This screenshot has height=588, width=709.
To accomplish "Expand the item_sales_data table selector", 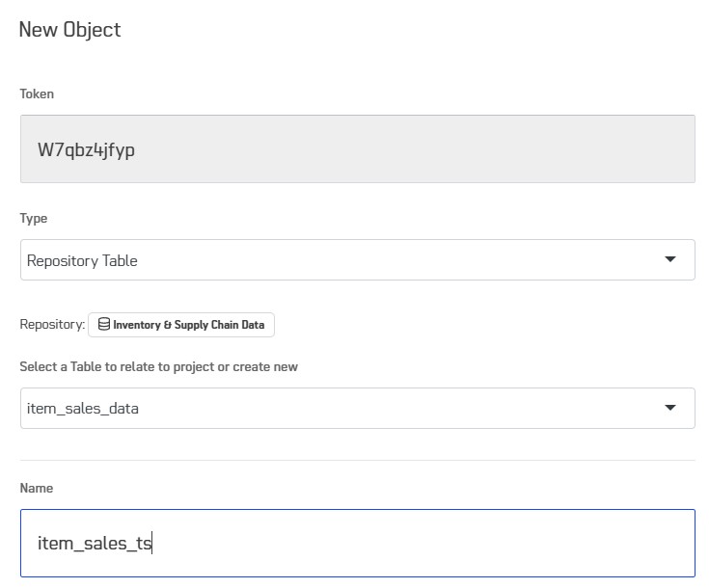I will (357, 408).
